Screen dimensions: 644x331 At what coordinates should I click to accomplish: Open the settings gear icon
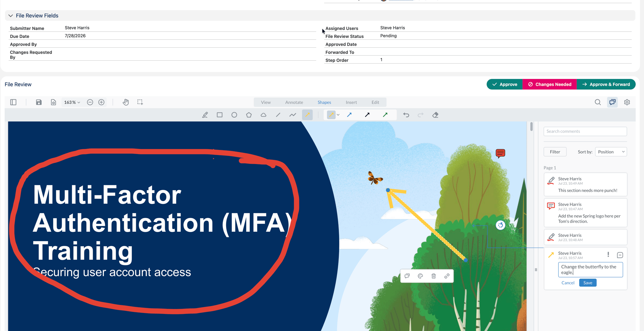[627, 102]
